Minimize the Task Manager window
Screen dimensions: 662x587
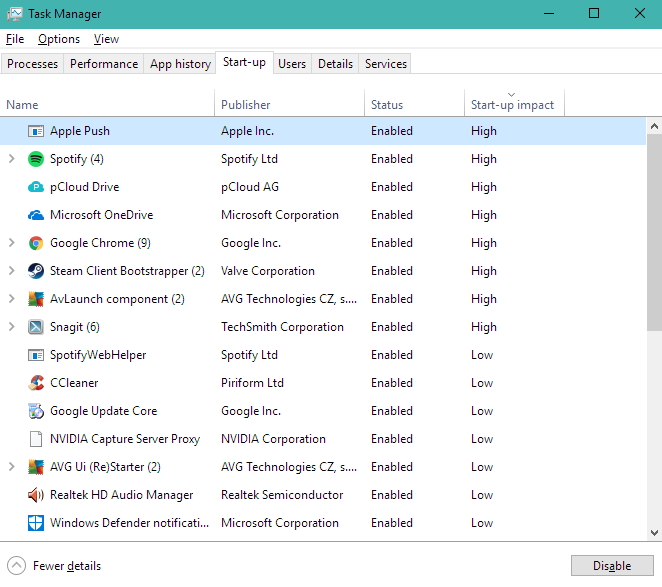click(x=549, y=14)
